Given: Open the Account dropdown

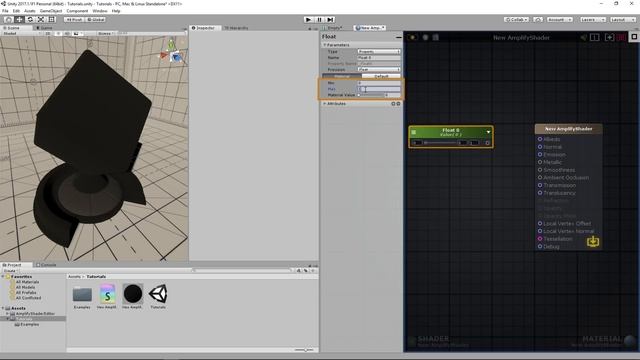Looking at the screenshot, I should coord(560,20).
